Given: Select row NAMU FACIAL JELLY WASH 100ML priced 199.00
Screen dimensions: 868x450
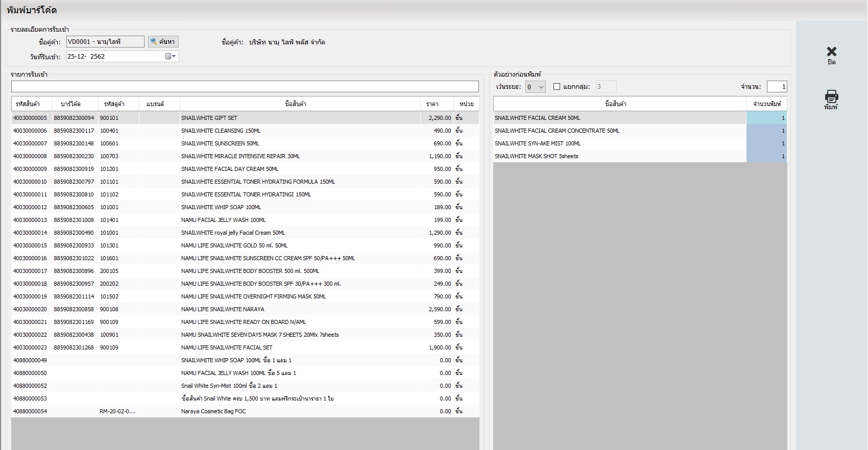Looking at the screenshot, I should click(245, 220).
